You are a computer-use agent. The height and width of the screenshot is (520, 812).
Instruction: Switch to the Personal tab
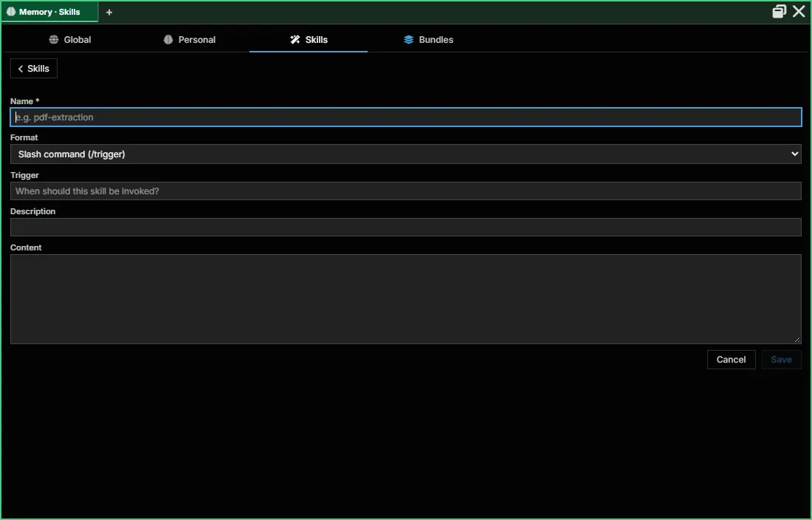coord(190,39)
